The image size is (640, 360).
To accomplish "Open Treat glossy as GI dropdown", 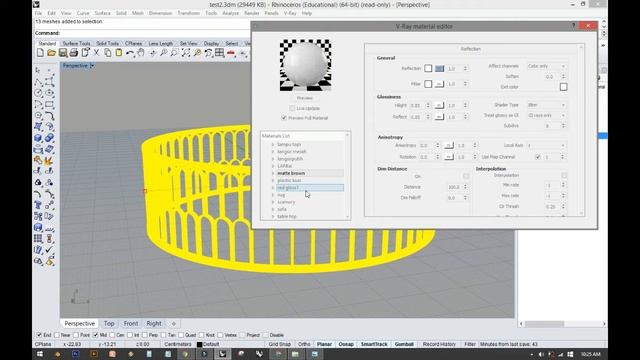I will (x=546, y=116).
